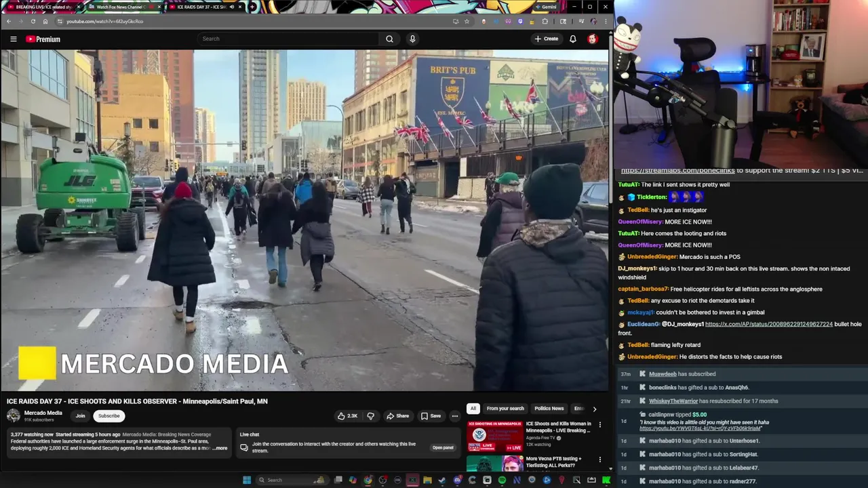868x488 pixels.
Task: Open Chrome's three-dot menu
Action: pyautogui.click(x=606, y=21)
